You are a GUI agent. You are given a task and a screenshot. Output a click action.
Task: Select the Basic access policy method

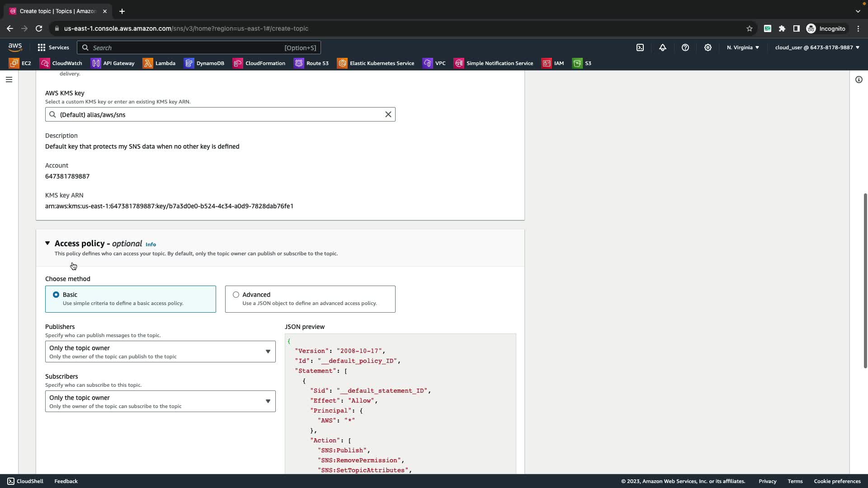(56, 295)
